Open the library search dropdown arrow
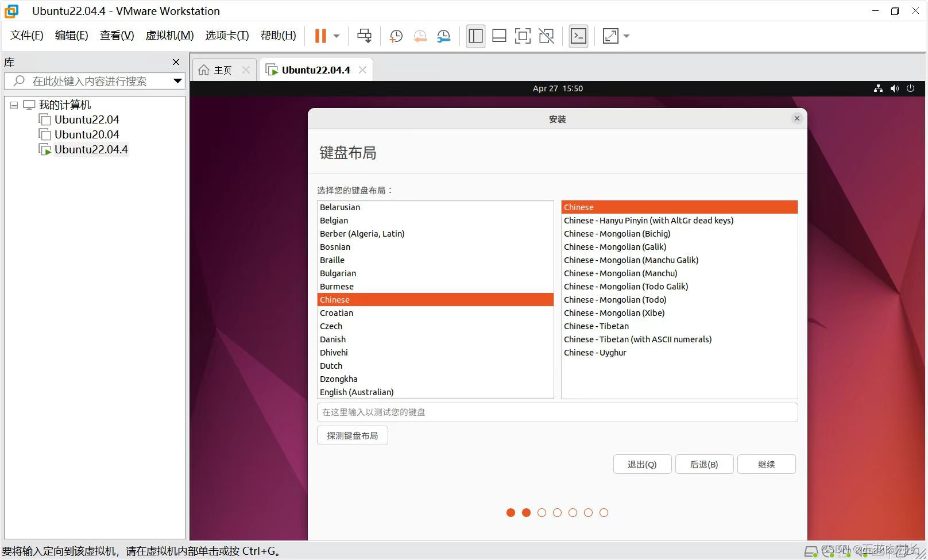 pyautogui.click(x=177, y=81)
